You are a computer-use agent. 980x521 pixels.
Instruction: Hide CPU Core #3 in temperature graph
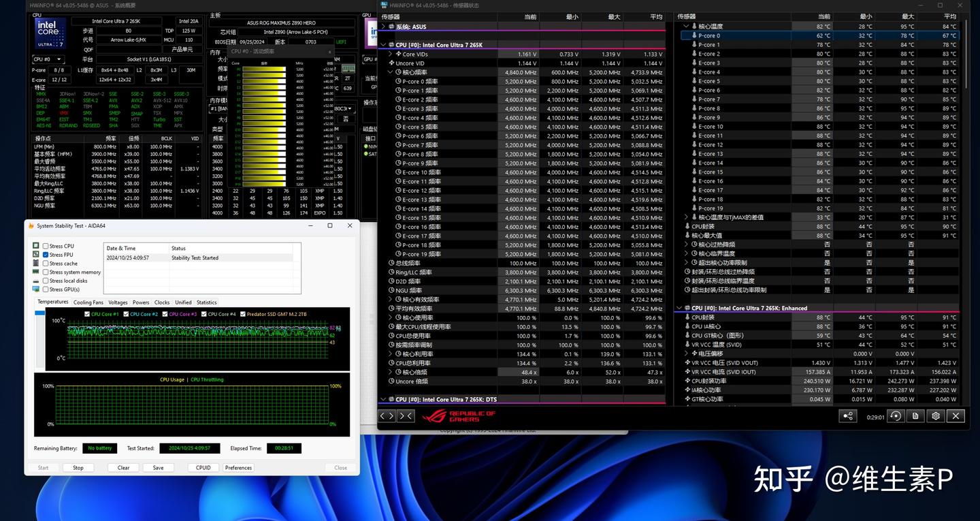tap(165, 314)
